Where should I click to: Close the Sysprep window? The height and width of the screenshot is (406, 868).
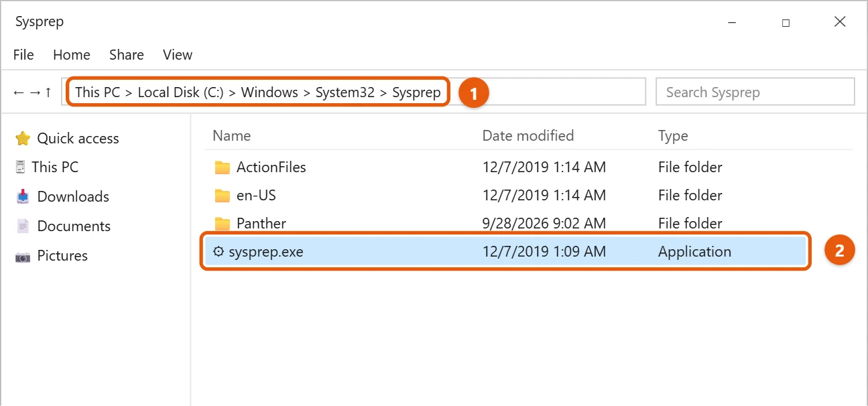point(840,22)
